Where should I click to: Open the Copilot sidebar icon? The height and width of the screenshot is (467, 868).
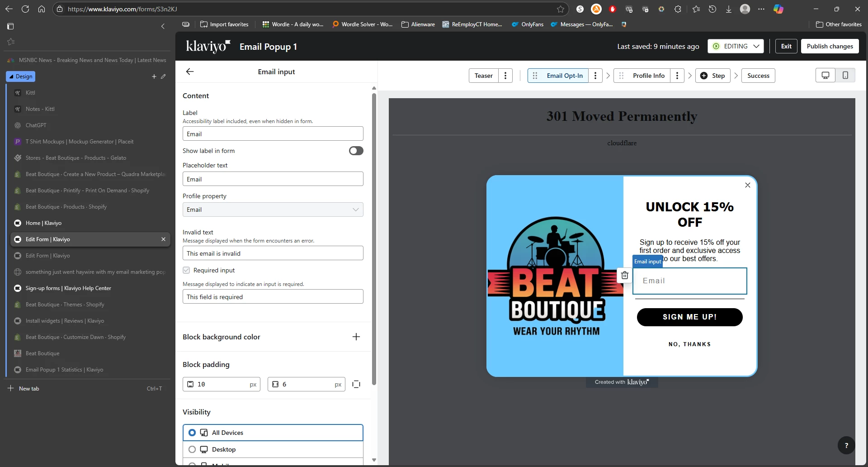[778, 9]
